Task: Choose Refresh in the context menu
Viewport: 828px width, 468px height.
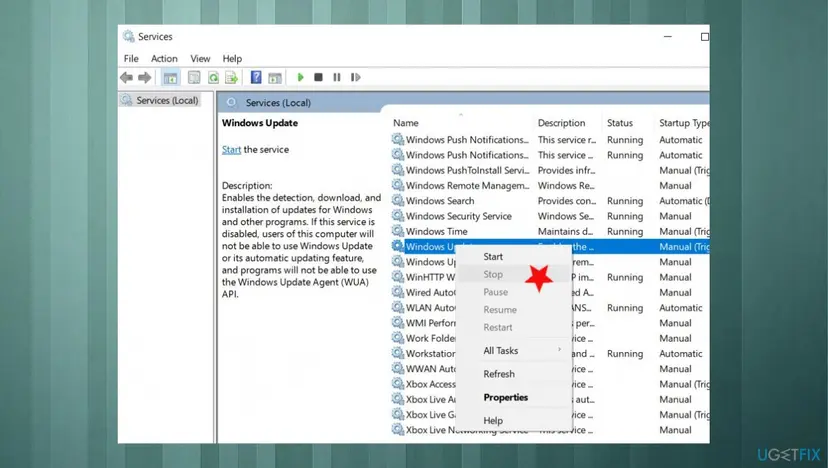Action: (499, 374)
